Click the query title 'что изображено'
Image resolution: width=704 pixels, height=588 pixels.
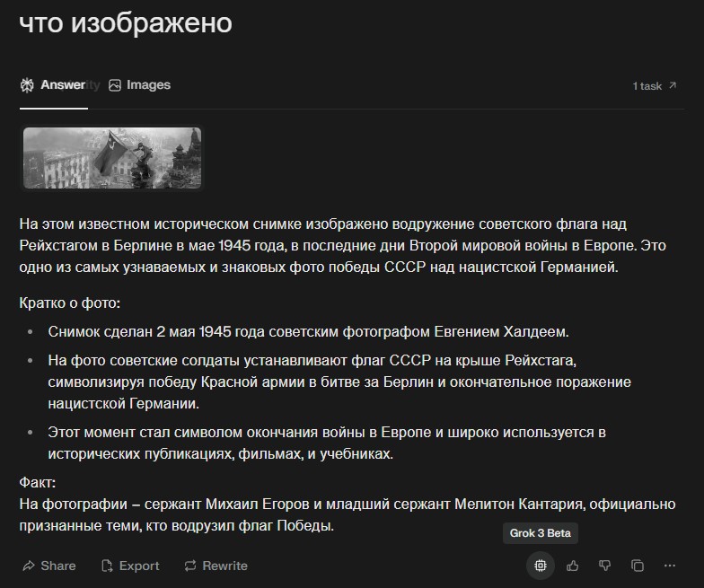126,22
